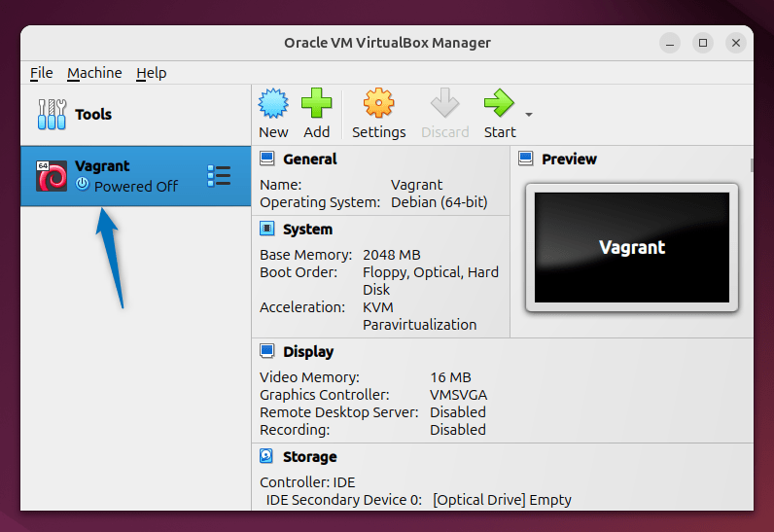Screen dimensions: 774x532
Task: Open the Help menu
Action: (151, 73)
